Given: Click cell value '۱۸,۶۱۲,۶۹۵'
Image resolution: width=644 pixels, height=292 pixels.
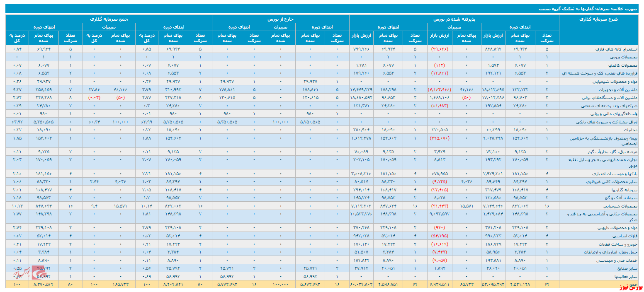Looking at the screenshot, I should click(493, 89).
